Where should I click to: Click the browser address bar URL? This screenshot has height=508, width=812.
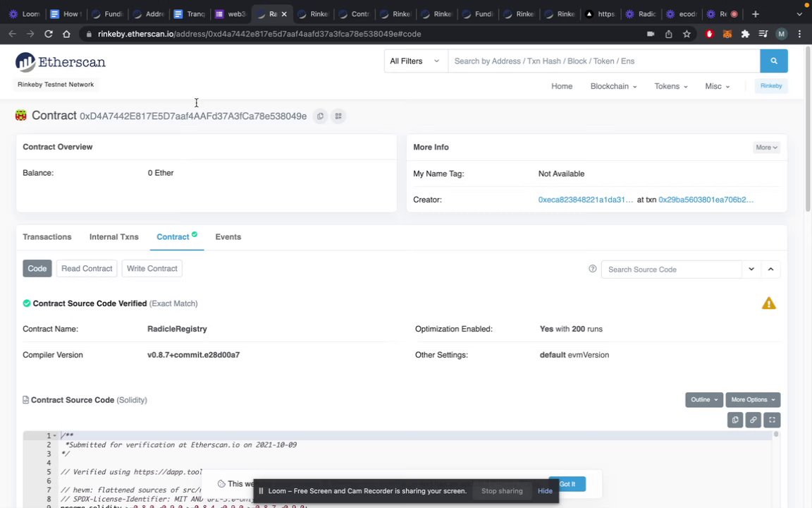pyautogui.click(x=259, y=34)
